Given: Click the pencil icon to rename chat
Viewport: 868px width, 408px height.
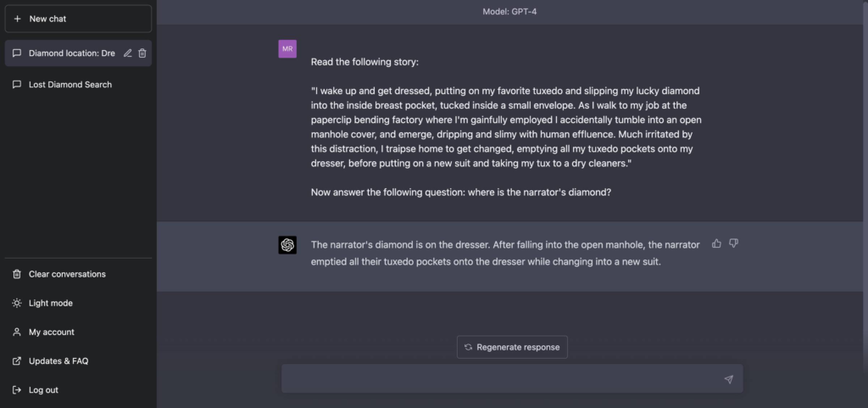Looking at the screenshot, I should [128, 53].
